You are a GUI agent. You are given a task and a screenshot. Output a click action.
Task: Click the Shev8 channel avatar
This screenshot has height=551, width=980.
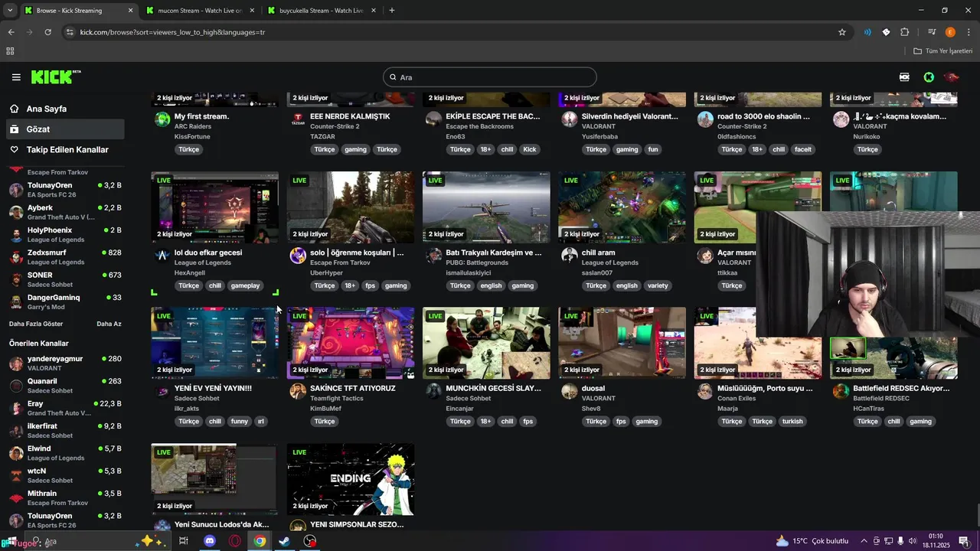pos(569,392)
